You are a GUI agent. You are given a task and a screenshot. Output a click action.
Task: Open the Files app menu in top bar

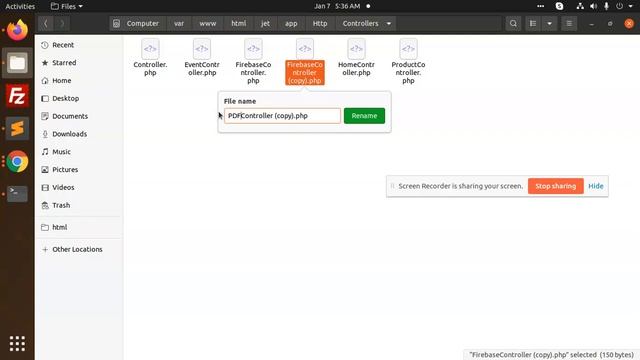pos(67,6)
